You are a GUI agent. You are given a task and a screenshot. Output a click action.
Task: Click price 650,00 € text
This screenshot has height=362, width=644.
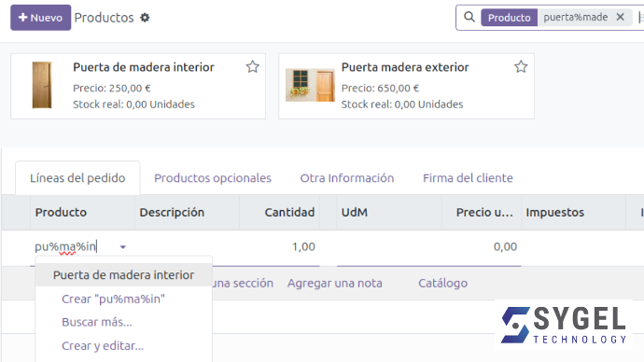click(380, 89)
